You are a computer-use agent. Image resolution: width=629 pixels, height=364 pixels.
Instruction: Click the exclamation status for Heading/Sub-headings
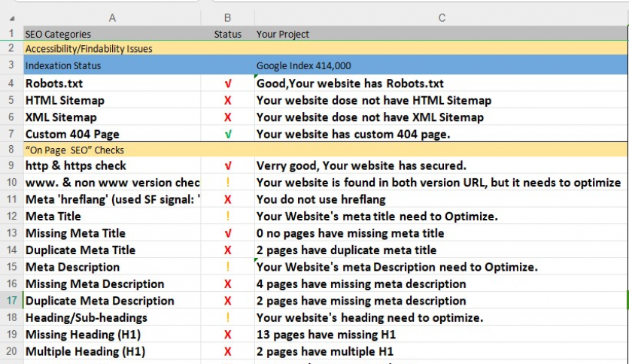(x=227, y=317)
